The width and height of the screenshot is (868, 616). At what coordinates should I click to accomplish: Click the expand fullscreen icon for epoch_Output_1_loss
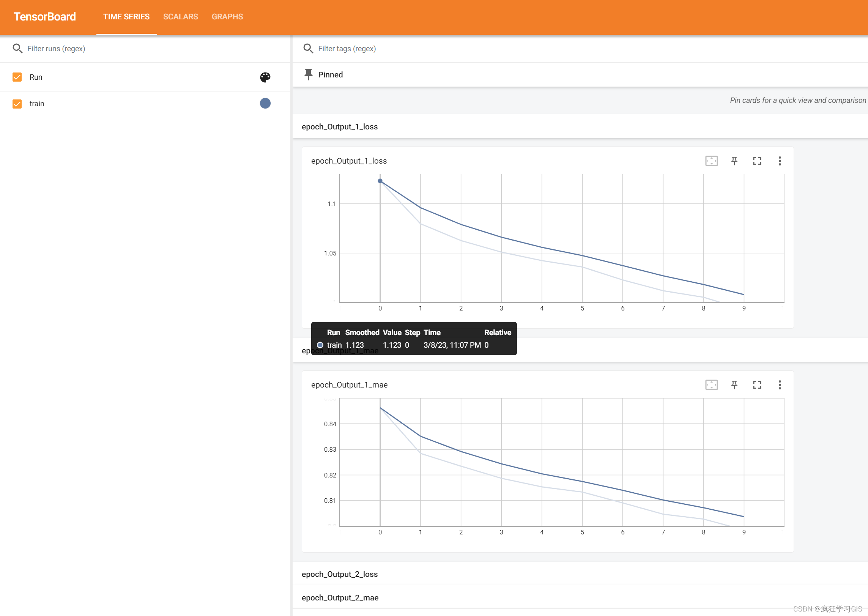pos(757,161)
